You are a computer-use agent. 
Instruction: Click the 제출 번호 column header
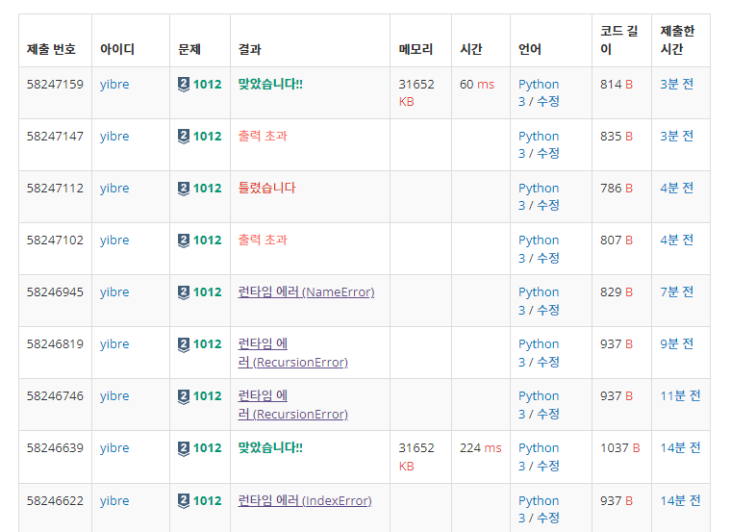51,49
